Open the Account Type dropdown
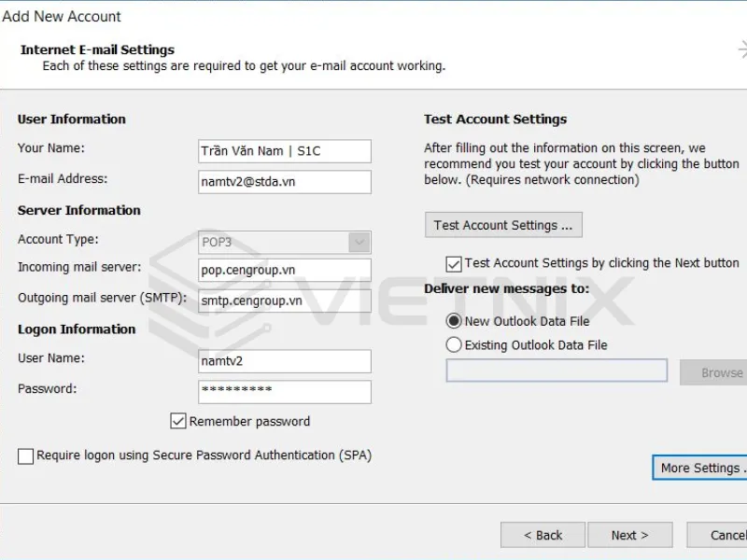 (x=359, y=242)
